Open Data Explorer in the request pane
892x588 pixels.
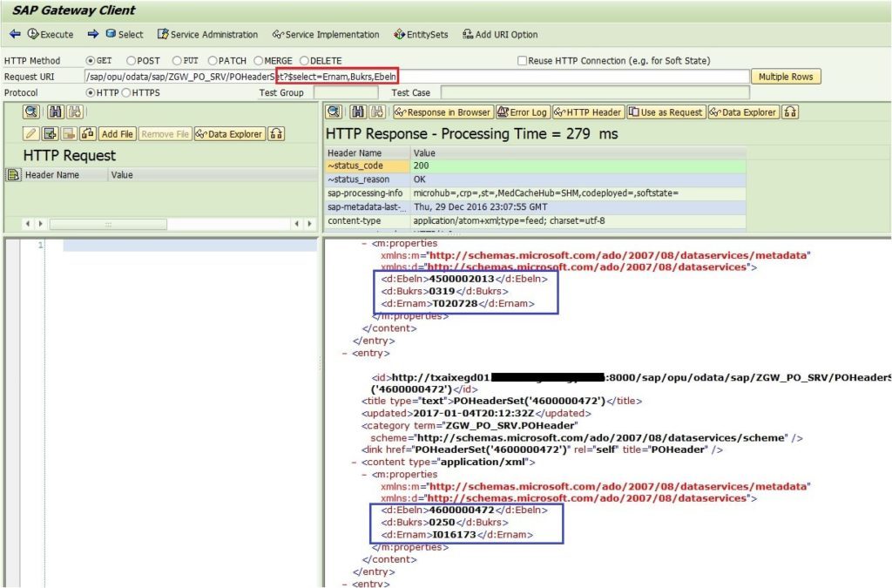[x=230, y=133]
